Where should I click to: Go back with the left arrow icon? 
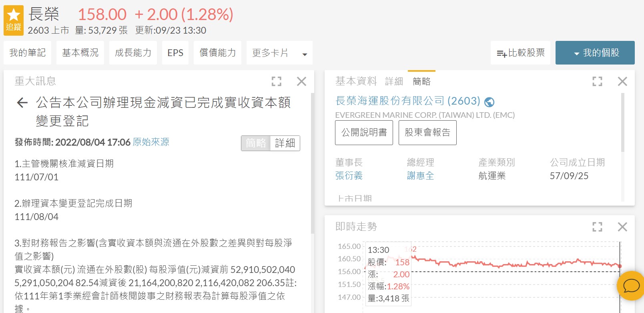[22, 103]
